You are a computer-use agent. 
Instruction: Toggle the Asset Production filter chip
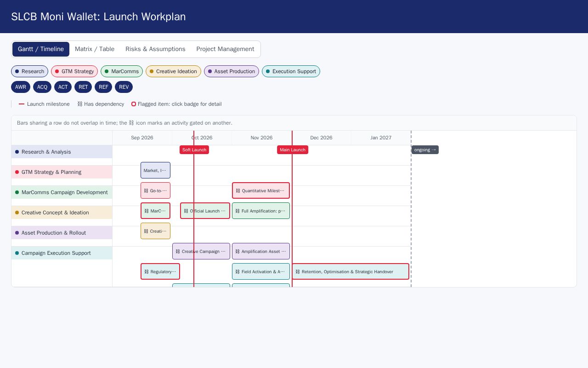(x=232, y=71)
